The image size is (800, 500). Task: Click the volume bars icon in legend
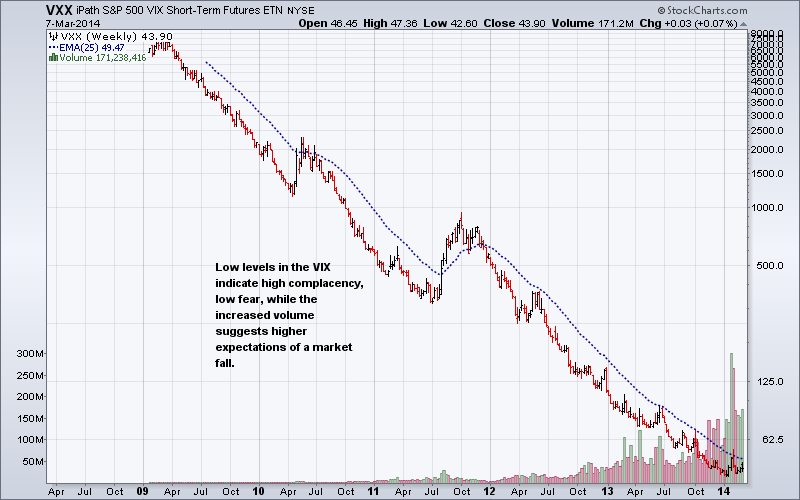click(x=53, y=58)
